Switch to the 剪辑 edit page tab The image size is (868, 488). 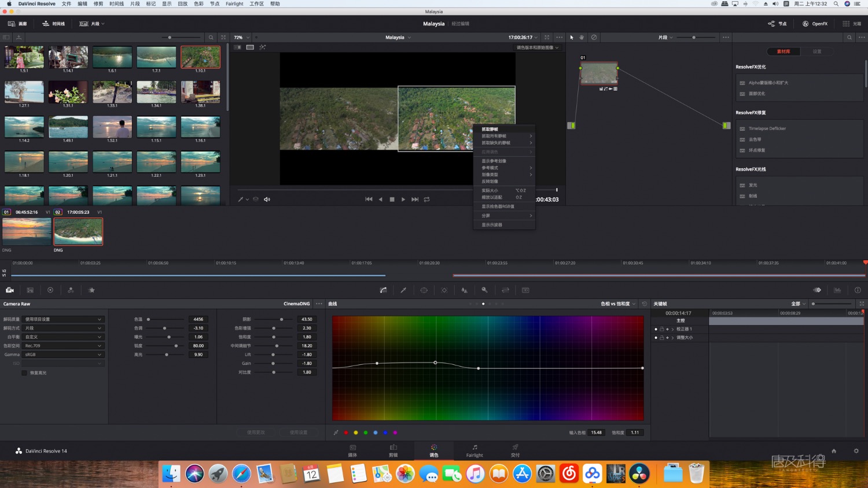[393, 450]
